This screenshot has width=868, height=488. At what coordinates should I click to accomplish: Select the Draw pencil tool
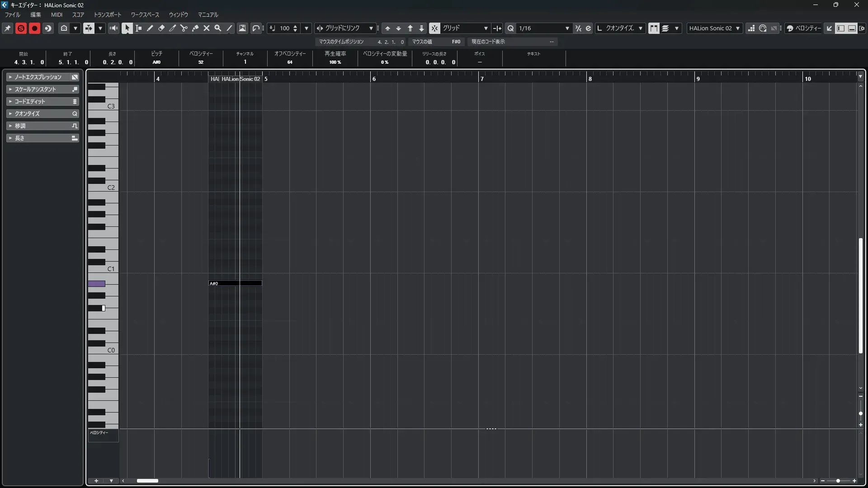click(150, 28)
